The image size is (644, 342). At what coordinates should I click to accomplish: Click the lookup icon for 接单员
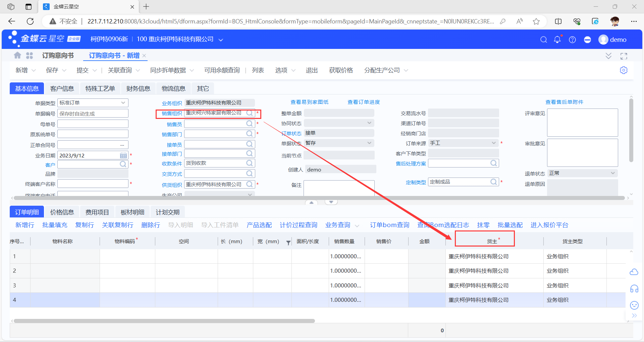(x=250, y=144)
